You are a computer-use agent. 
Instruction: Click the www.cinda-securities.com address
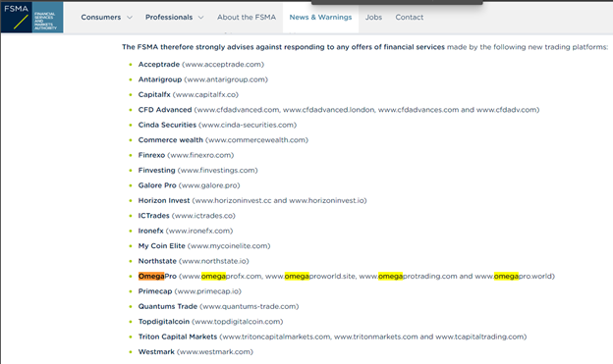tap(248, 125)
